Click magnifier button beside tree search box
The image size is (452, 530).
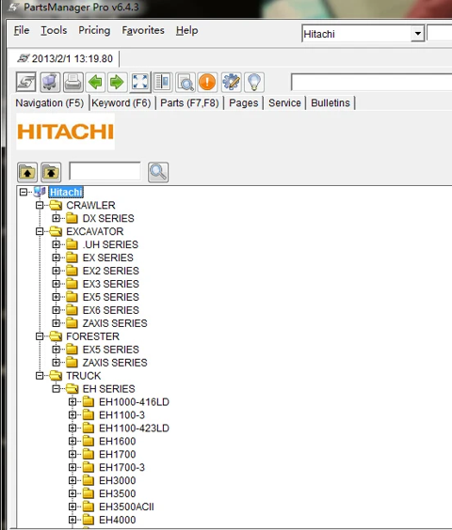coord(158,172)
